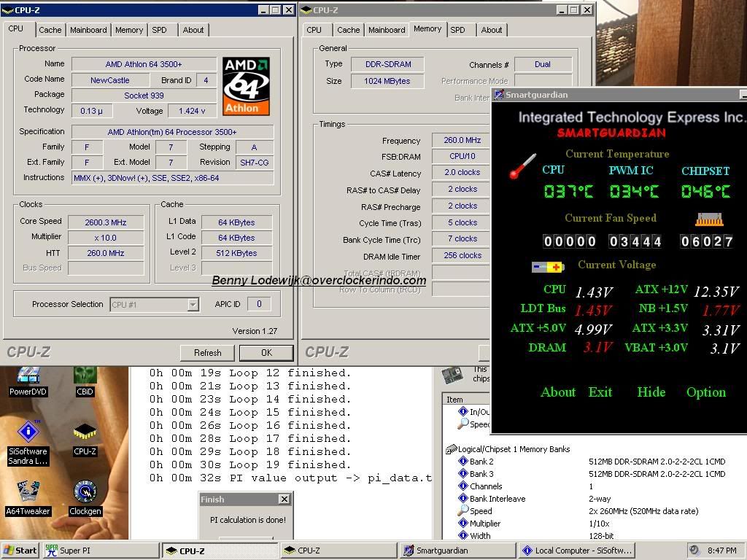Open the Clockgen desktop icon
Image resolution: width=747 pixels, height=560 pixels.
point(85,499)
